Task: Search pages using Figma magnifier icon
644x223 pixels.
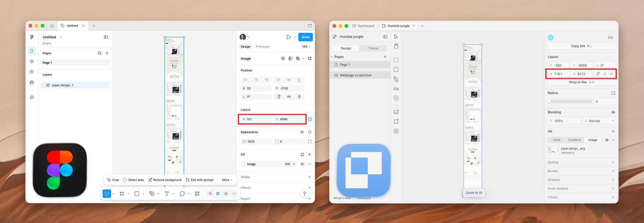Action: pyautogui.click(x=99, y=53)
